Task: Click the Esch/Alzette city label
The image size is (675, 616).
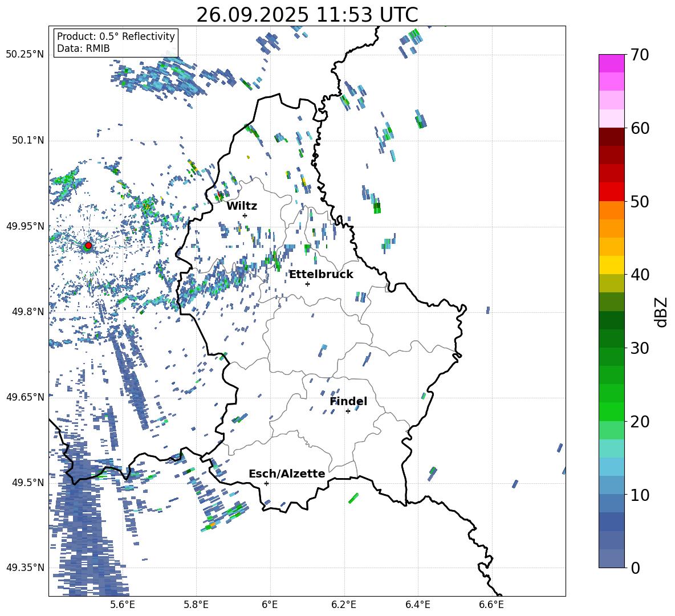Action: point(287,474)
